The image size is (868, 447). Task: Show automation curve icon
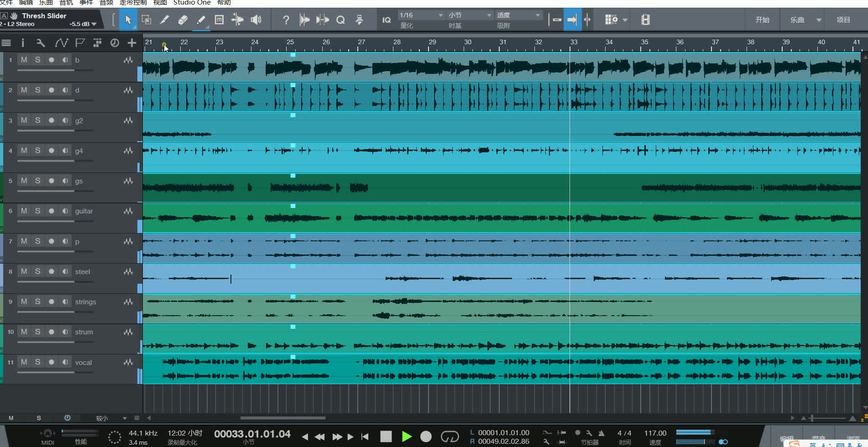point(61,43)
